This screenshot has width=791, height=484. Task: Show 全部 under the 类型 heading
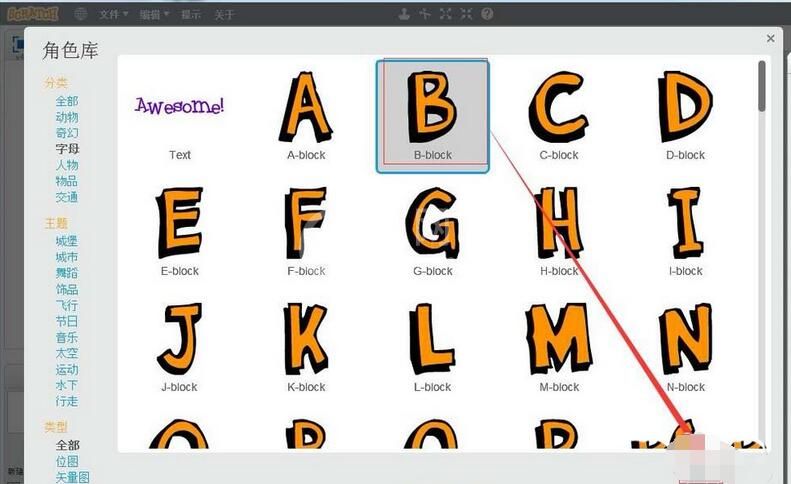68,445
